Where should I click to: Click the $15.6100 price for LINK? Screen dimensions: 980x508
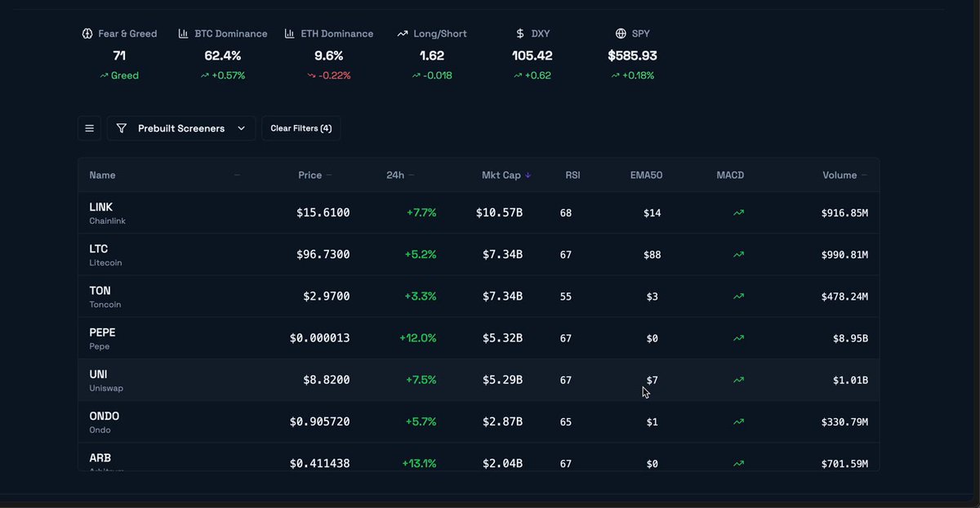[x=323, y=212]
